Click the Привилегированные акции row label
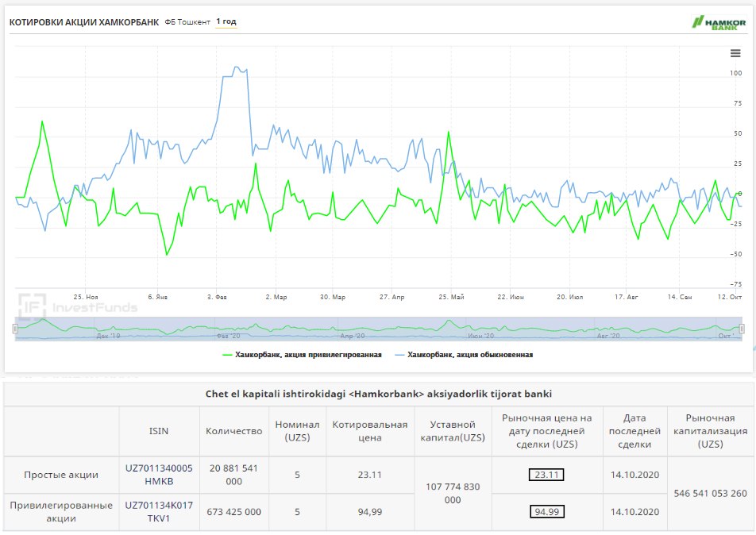The width and height of the screenshot is (756, 535). click(x=60, y=512)
